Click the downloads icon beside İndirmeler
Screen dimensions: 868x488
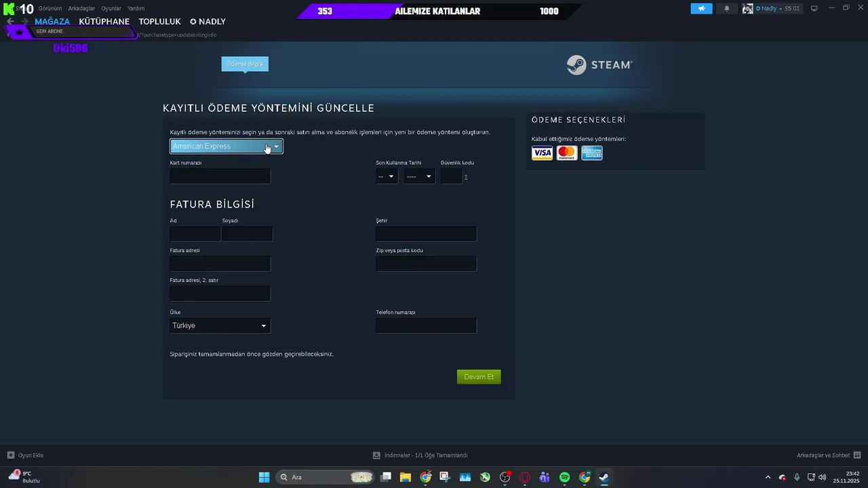tap(376, 455)
